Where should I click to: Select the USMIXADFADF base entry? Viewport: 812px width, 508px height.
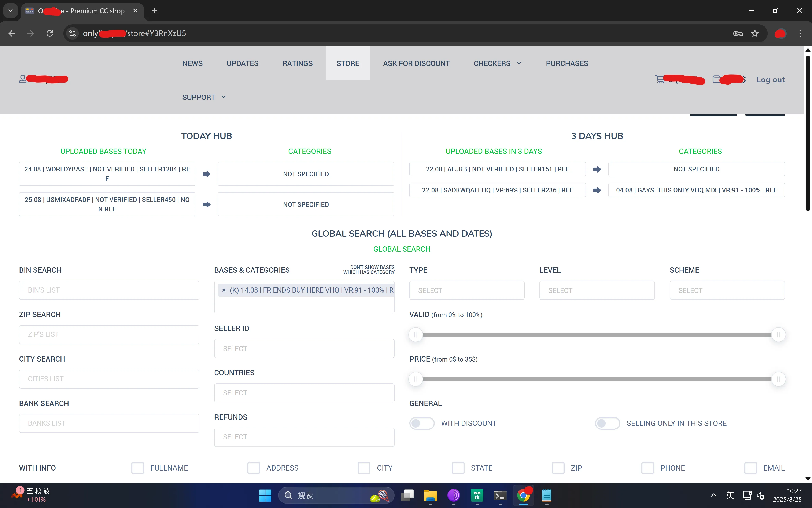[107, 204]
